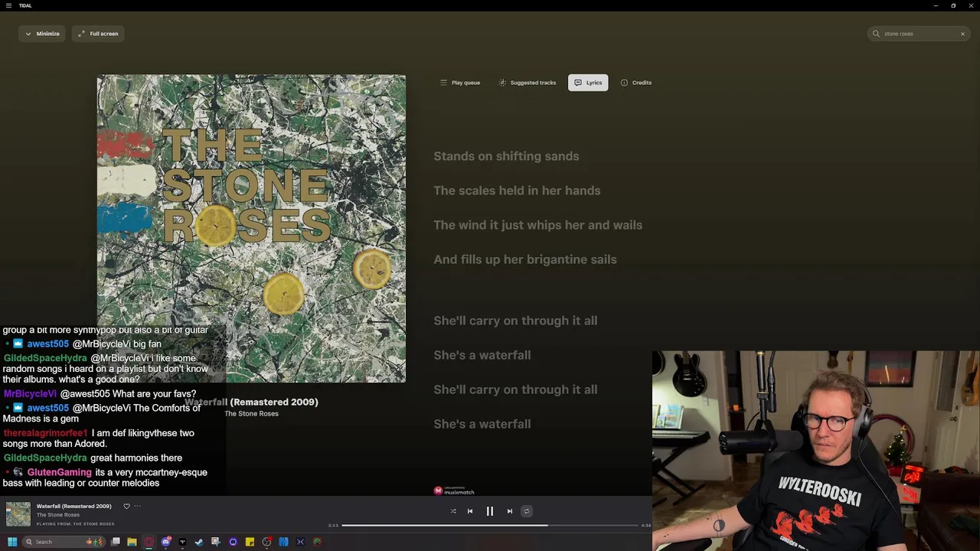Image resolution: width=980 pixels, height=551 pixels.
Task: Open Steam from the taskbar
Action: 199,542
